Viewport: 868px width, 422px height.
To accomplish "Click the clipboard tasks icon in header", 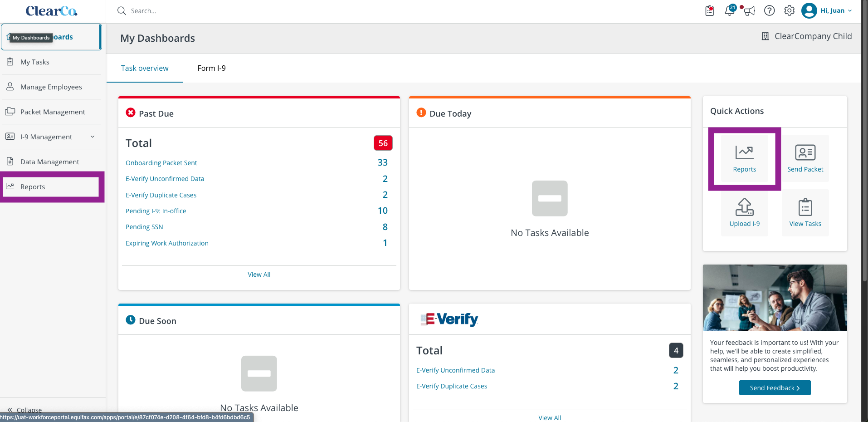I will pyautogui.click(x=710, y=10).
